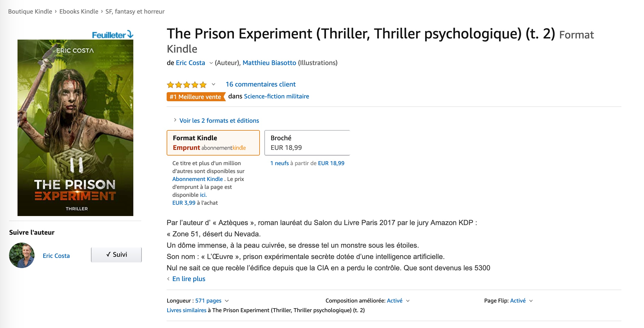The width and height of the screenshot is (644, 328).
Task: Click En lire plus to expand description
Action: [189, 279]
